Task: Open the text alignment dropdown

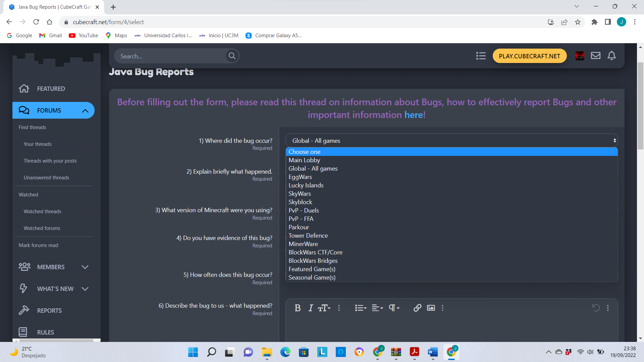Action: tap(377, 308)
